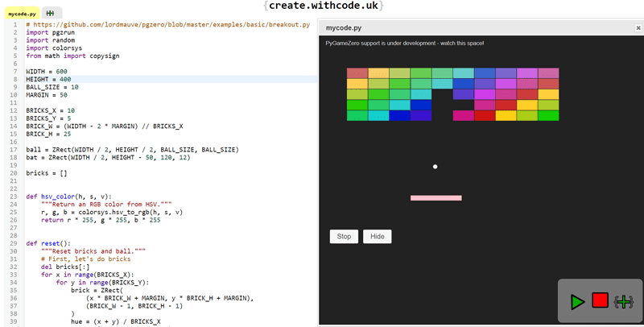
Task: Click the top-left red brick
Action: pos(357,73)
